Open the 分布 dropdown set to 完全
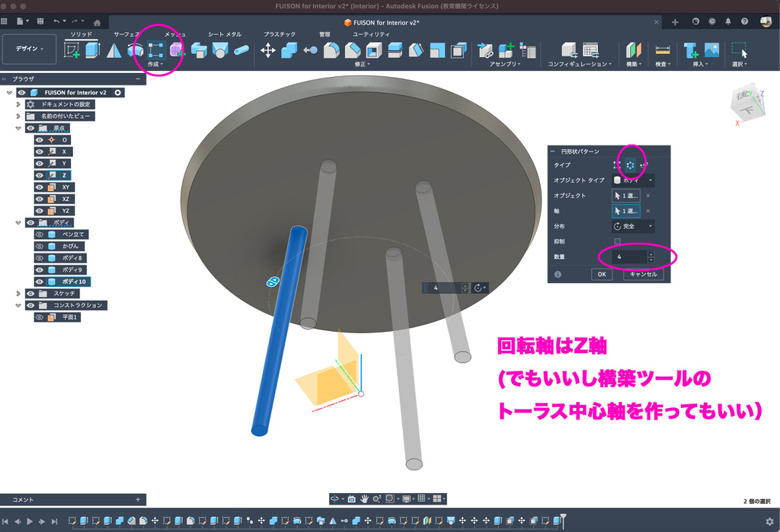 pyautogui.click(x=633, y=226)
